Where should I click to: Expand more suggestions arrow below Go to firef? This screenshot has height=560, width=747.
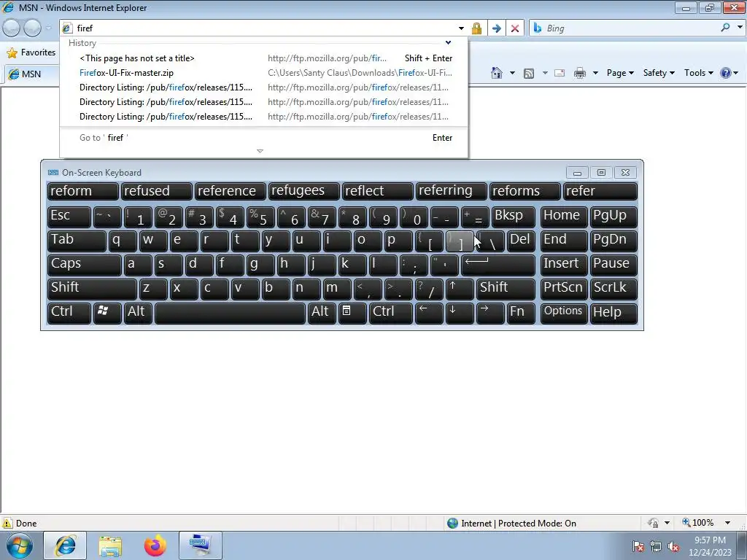tap(260, 151)
